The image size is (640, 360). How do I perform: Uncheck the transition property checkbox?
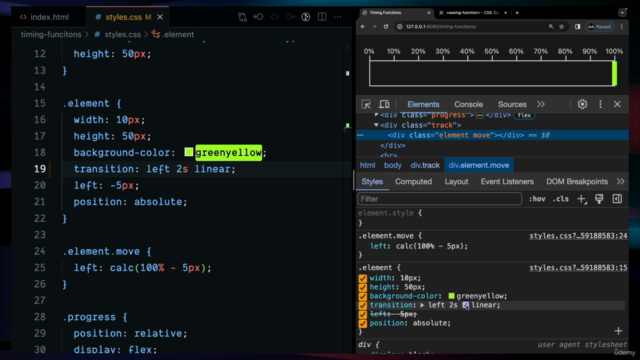click(x=362, y=305)
